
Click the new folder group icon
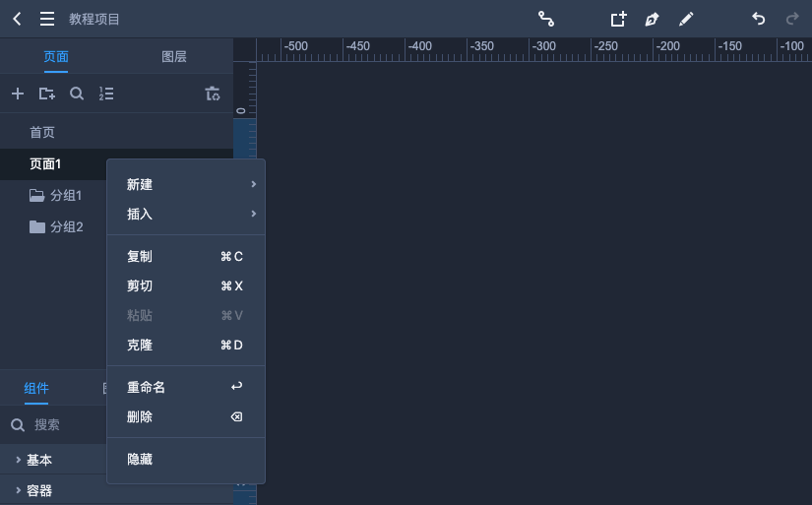tap(46, 94)
